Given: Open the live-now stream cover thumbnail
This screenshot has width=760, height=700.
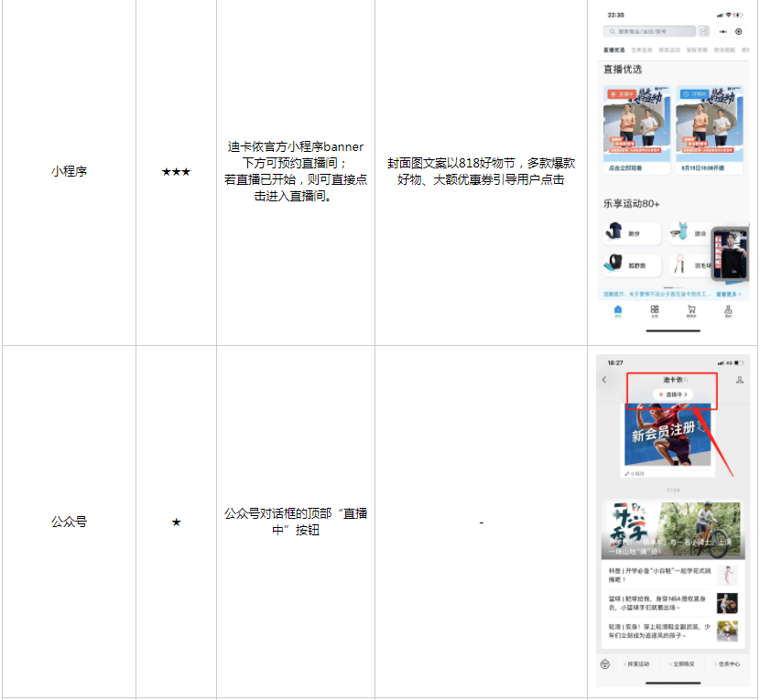Looking at the screenshot, I should coord(636,124).
